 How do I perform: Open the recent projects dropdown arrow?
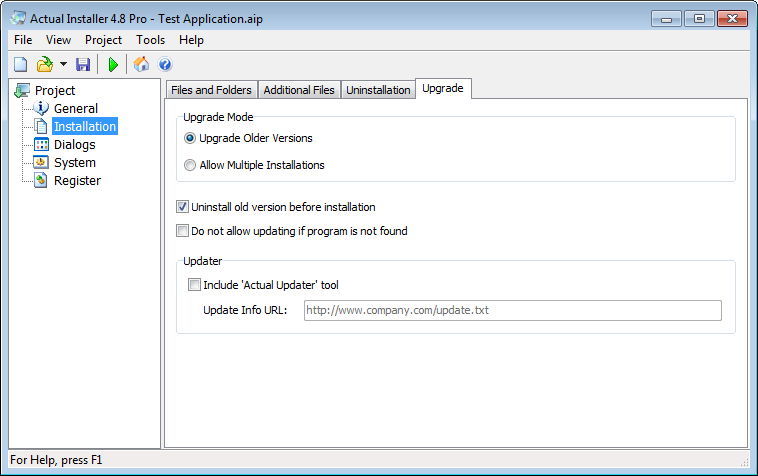tap(63, 64)
